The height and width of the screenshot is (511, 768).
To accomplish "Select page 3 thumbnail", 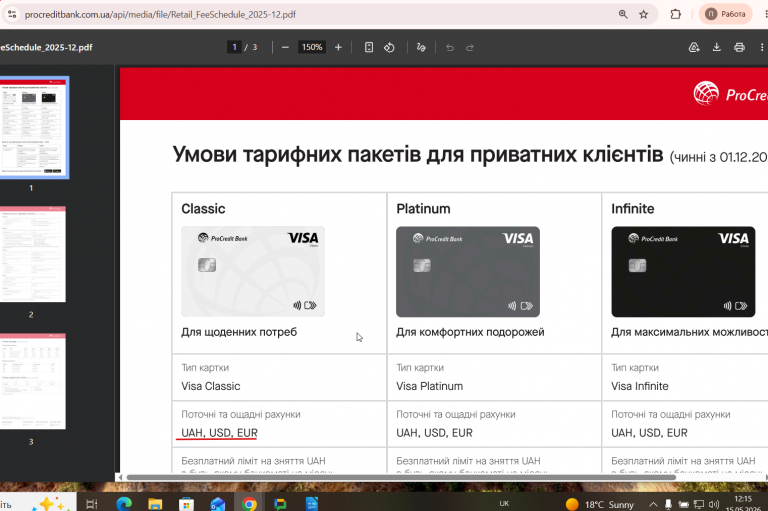I will click(32, 381).
